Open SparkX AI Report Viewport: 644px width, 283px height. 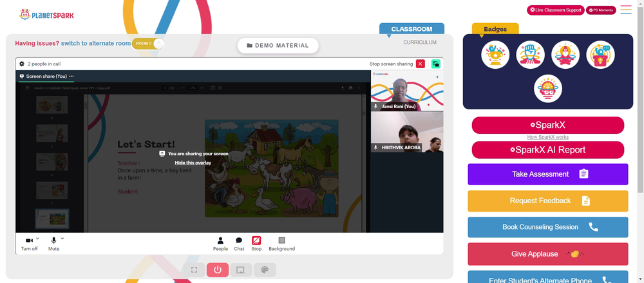point(548,150)
